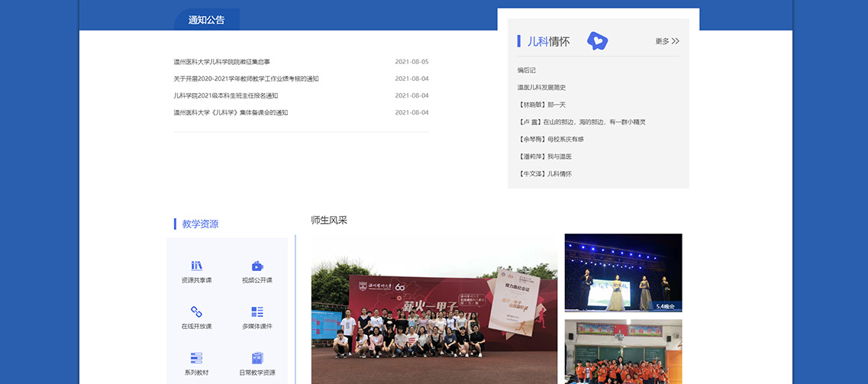Open the 温医儿科发展简史 article
The height and width of the screenshot is (384, 868).
[x=541, y=87]
